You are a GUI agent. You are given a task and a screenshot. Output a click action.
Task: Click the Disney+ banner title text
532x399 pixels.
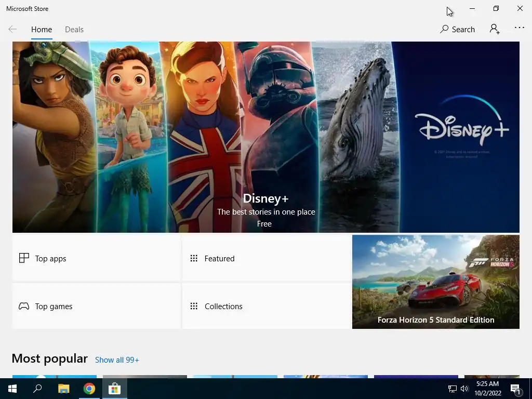[x=265, y=198]
